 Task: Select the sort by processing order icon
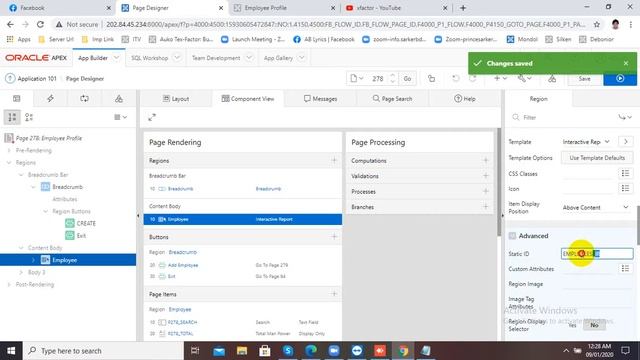[29, 118]
